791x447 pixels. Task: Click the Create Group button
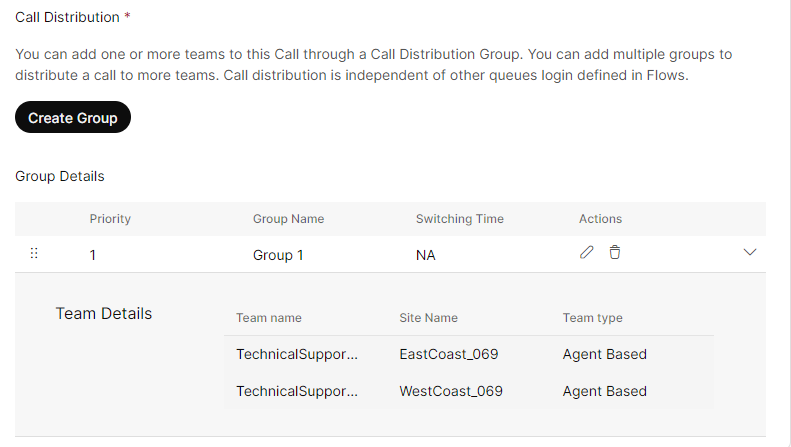[73, 117]
